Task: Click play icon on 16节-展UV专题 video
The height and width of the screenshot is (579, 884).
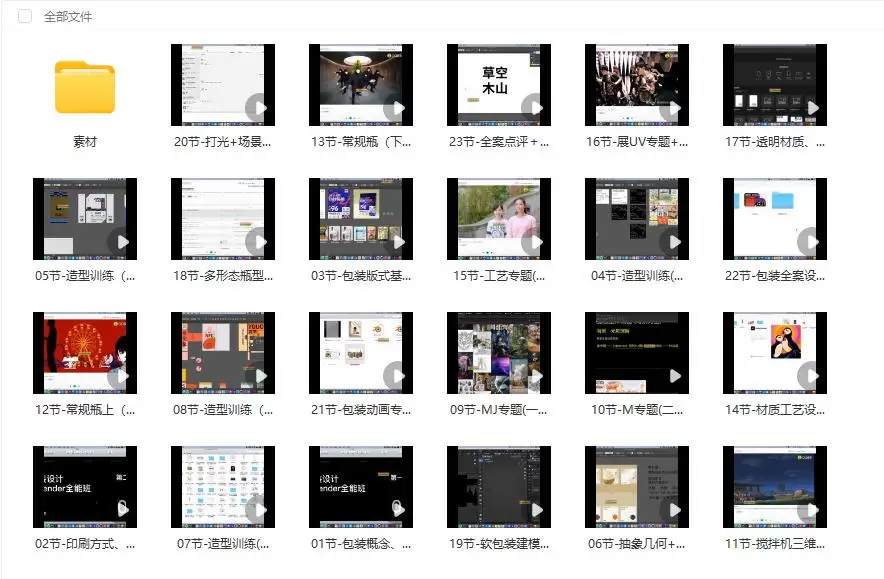Action: tap(672, 107)
